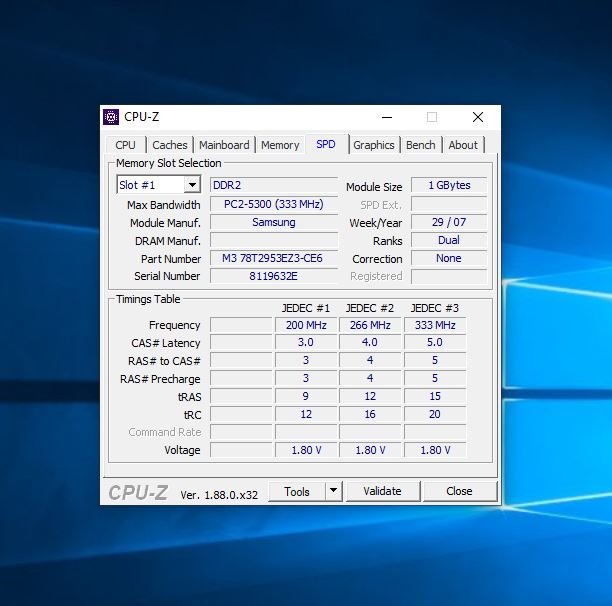Image resolution: width=612 pixels, height=606 pixels.
Task: Click the PC2-5300 (333 MHz) bandwidth value
Action: coord(274,204)
